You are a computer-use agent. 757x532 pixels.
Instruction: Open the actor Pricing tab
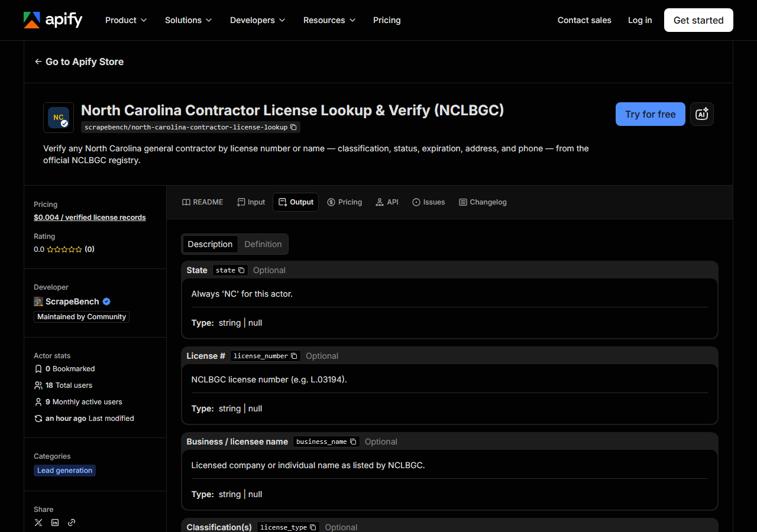coord(344,202)
